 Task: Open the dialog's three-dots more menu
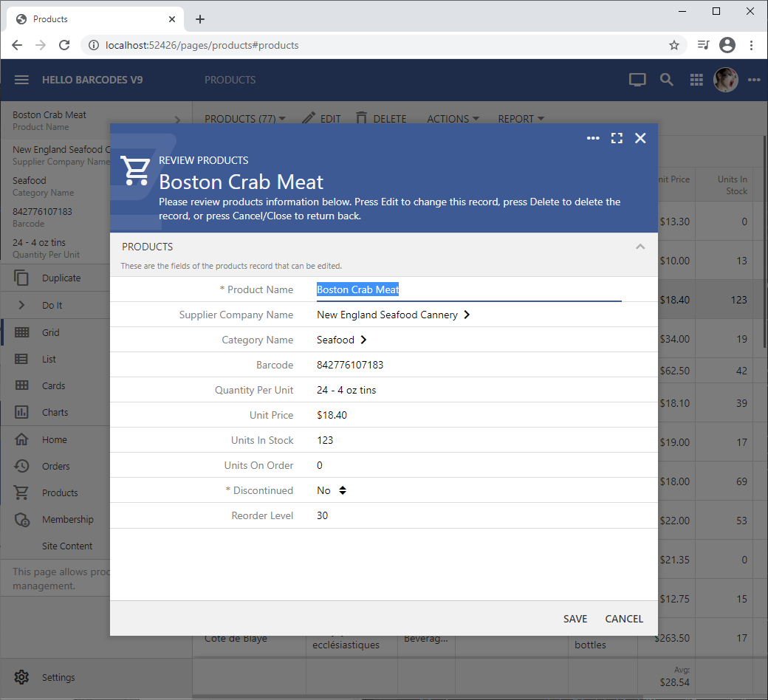tap(593, 138)
